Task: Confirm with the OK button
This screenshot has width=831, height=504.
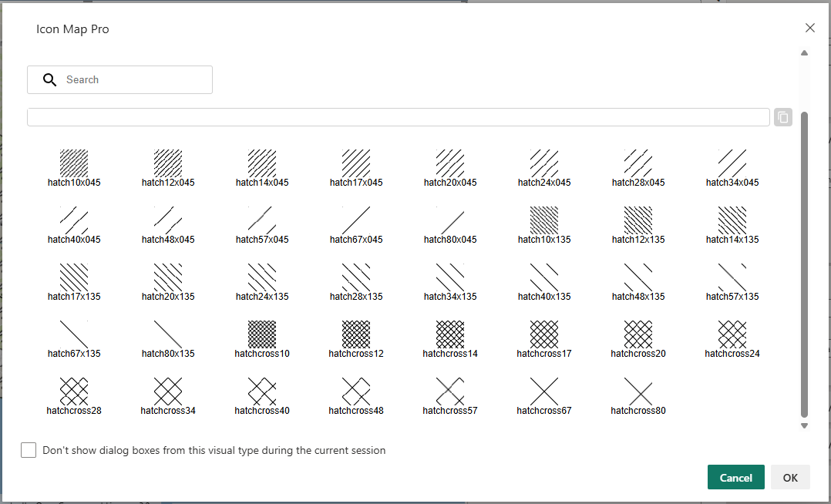Action: click(790, 478)
